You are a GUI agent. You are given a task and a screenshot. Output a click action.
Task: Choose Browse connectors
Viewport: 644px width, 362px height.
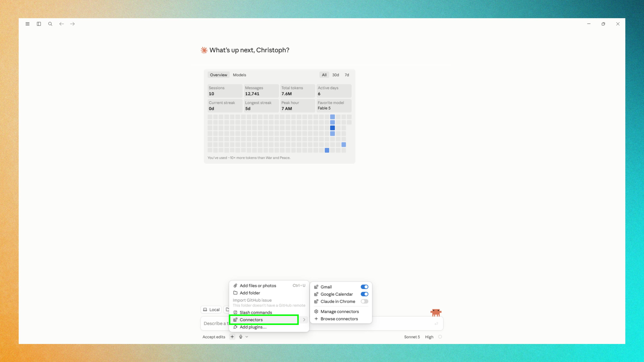click(341, 319)
